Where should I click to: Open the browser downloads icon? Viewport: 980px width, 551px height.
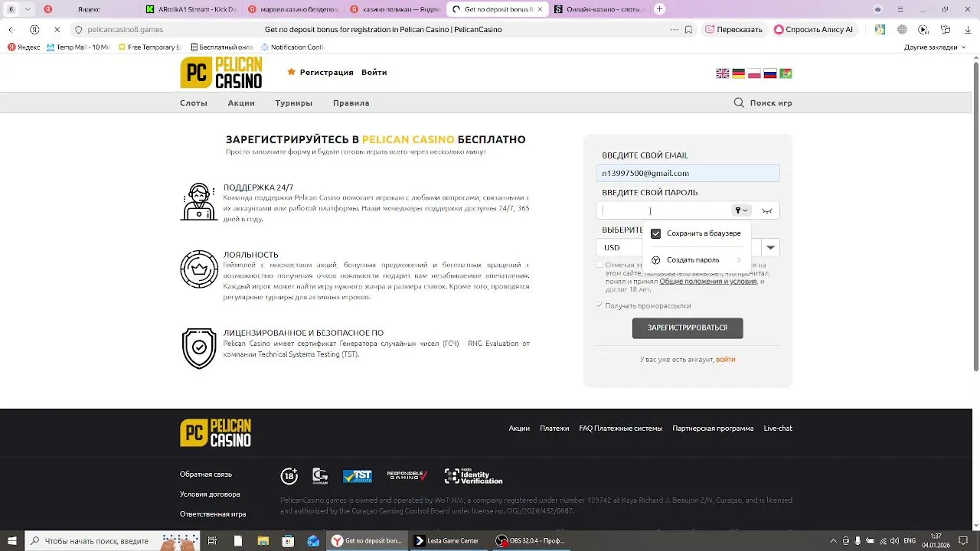(968, 30)
